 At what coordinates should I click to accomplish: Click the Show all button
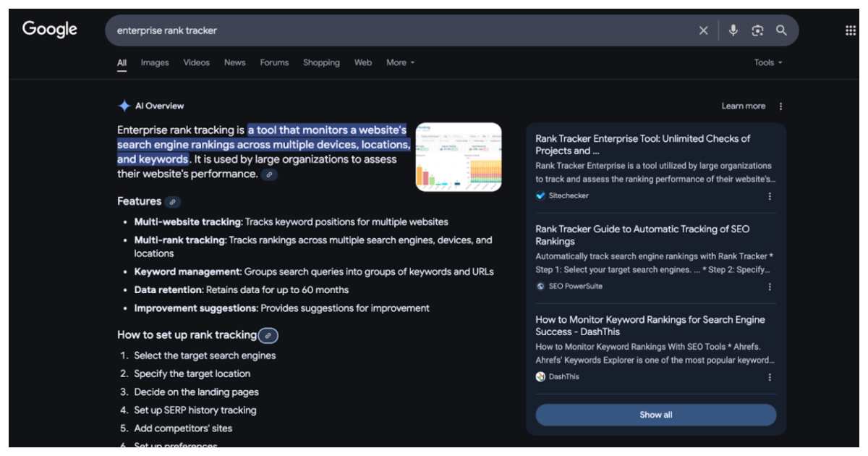point(655,415)
